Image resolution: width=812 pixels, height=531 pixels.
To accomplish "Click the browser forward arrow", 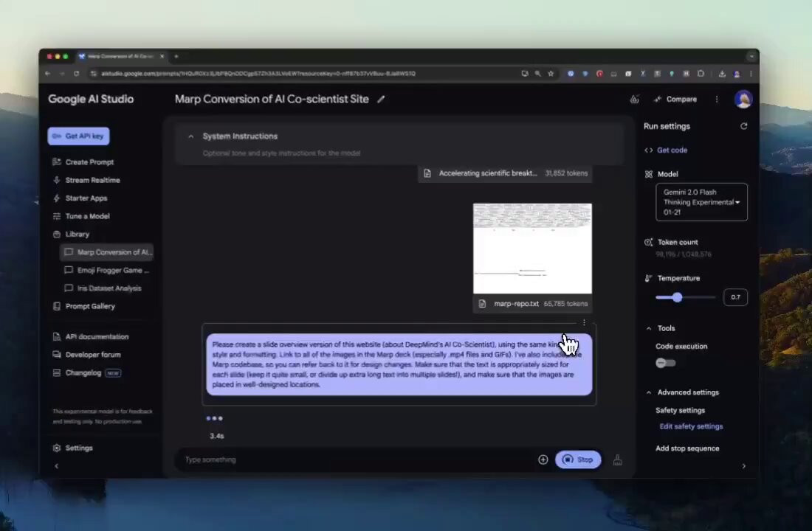I will [x=61, y=74].
